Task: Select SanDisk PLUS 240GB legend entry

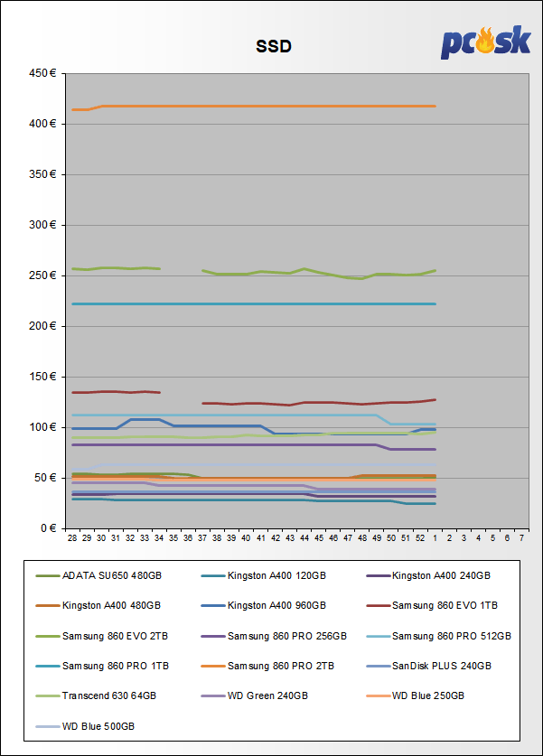Action: point(429,666)
